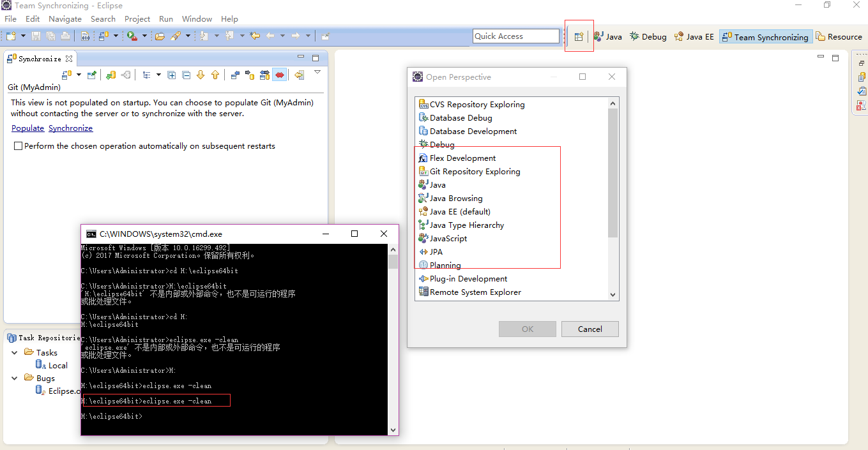
Task: Click the New wizard icon in main toolbar
Action: coord(11,36)
